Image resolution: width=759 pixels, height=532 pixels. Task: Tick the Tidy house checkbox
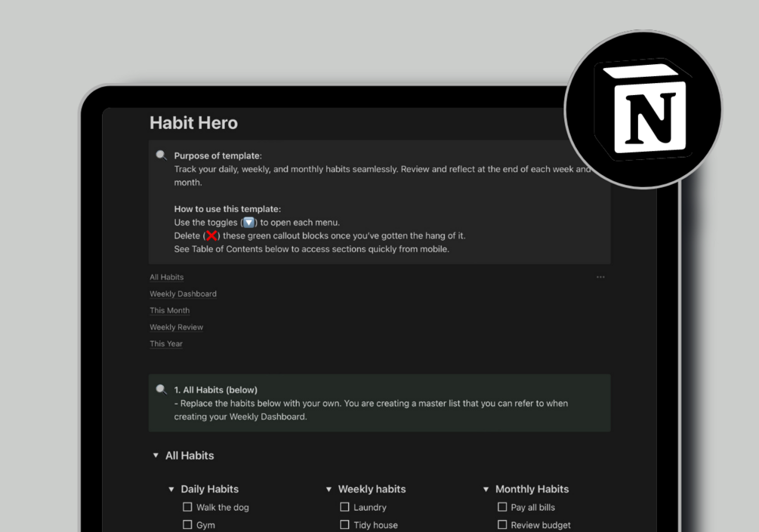[344, 524]
